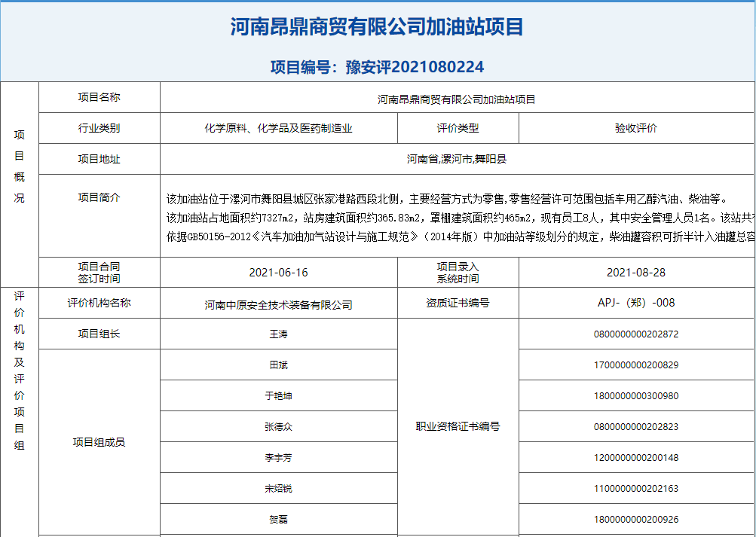Select team member 于艳坤
The image size is (756, 537).
pyautogui.click(x=278, y=396)
